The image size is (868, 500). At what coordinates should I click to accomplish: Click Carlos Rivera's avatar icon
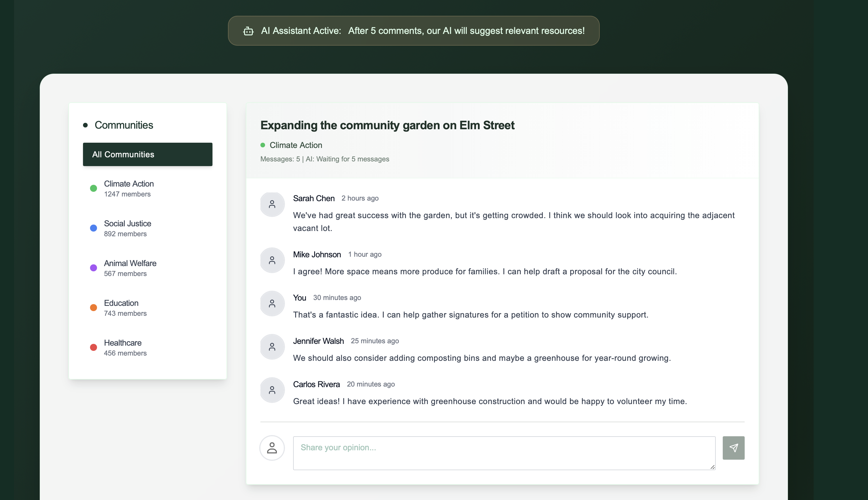tap(272, 390)
